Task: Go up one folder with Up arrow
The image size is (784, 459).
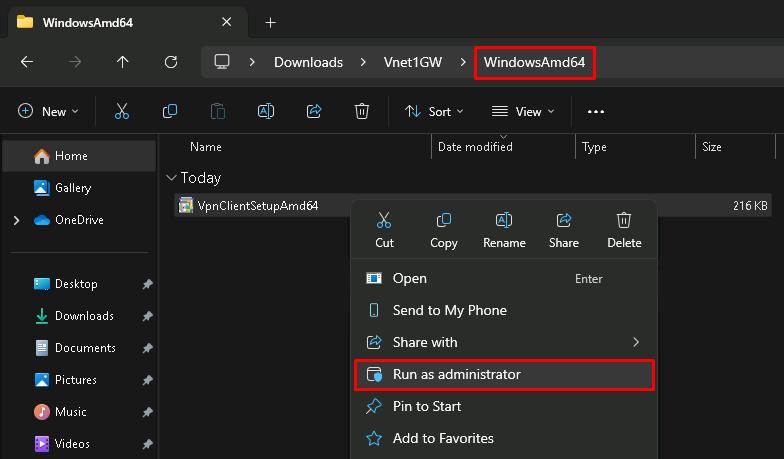Action: pos(123,62)
